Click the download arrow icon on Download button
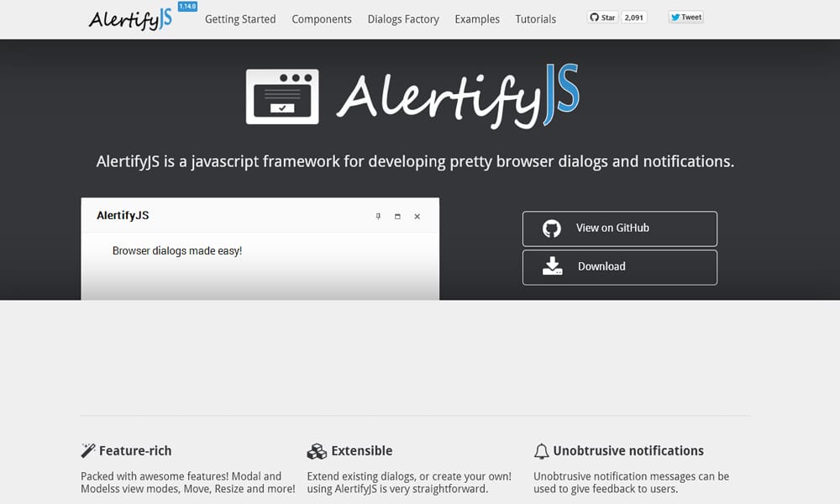 click(x=551, y=266)
